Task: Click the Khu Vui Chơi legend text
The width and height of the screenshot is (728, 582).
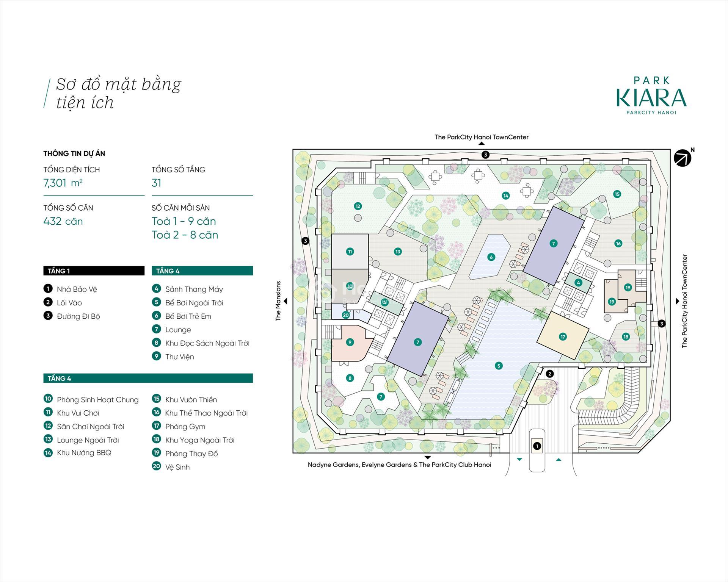Action: [x=78, y=413]
